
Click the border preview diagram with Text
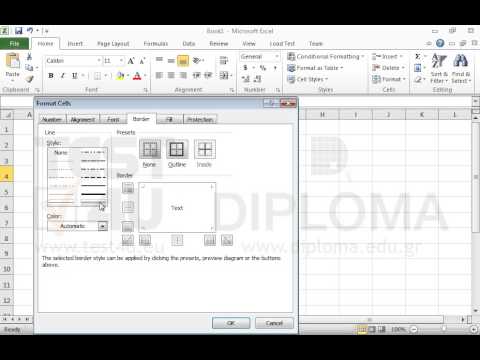177,207
